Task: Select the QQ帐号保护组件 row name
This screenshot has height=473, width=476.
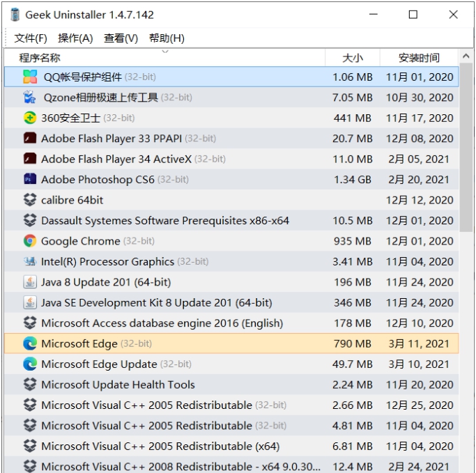Action: point(82,77)
